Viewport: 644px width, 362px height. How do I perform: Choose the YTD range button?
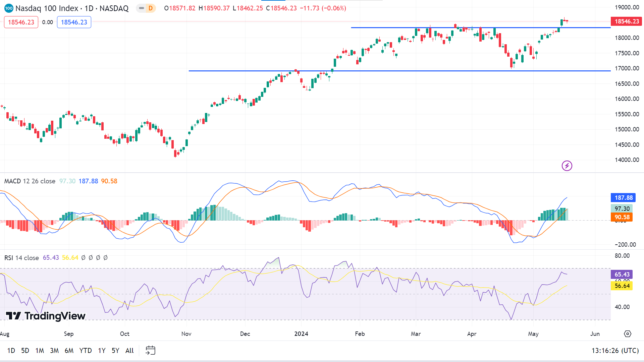86,350
